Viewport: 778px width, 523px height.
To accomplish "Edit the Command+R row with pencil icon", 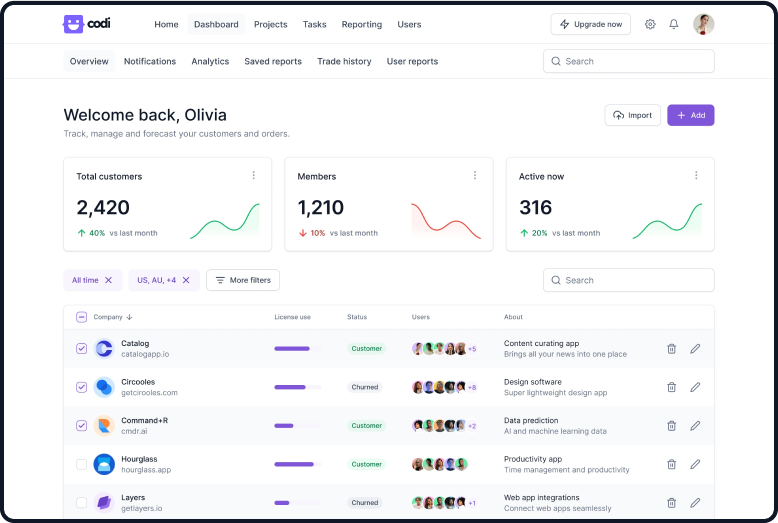I will click(695, 426).
